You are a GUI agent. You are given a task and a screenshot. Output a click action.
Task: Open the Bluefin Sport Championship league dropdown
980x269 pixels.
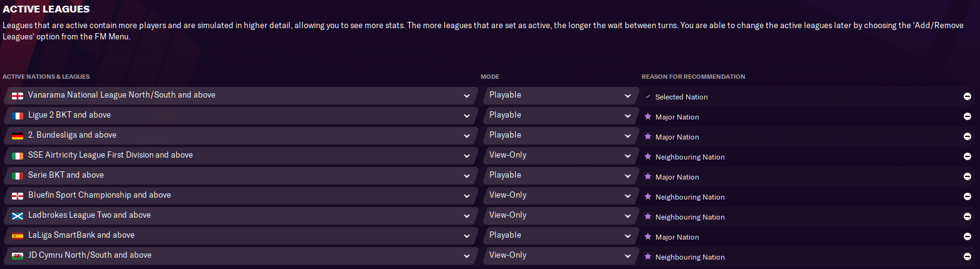tap(466, 196)
